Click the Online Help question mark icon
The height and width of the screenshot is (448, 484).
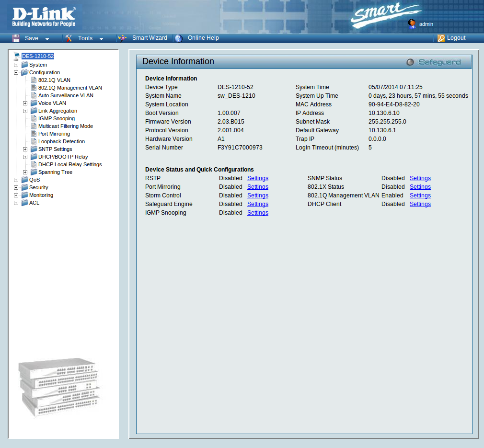tap(178, 38)
